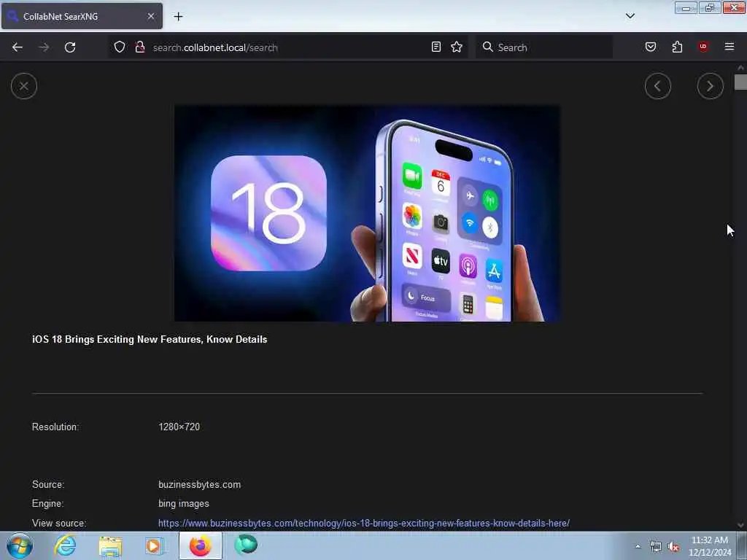Toggle reader view in address bar

point(436,47)
